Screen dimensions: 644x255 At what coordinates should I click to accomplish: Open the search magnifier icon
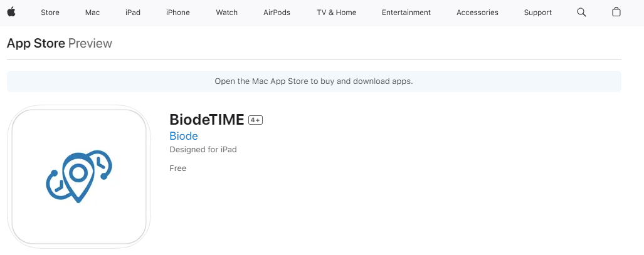point(581,13)
